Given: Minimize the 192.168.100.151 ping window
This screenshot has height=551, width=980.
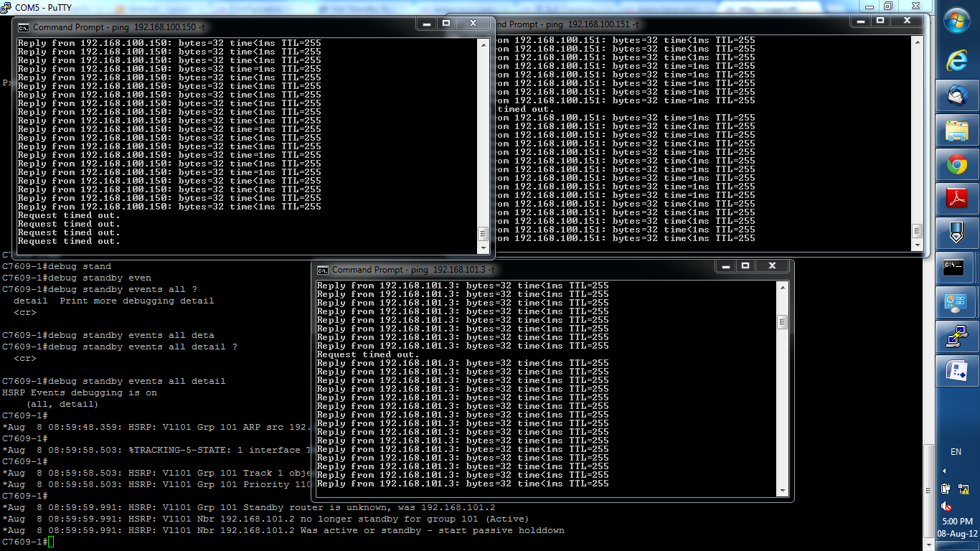Looking at the screenshot, I should (860, 21).
